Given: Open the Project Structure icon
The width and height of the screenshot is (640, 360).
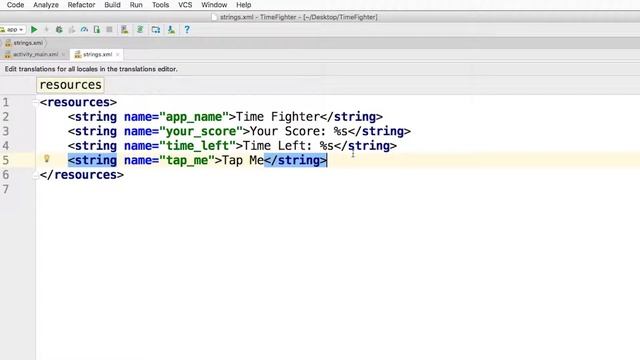Looking at the screenshot, I should (x=156, y=29).
